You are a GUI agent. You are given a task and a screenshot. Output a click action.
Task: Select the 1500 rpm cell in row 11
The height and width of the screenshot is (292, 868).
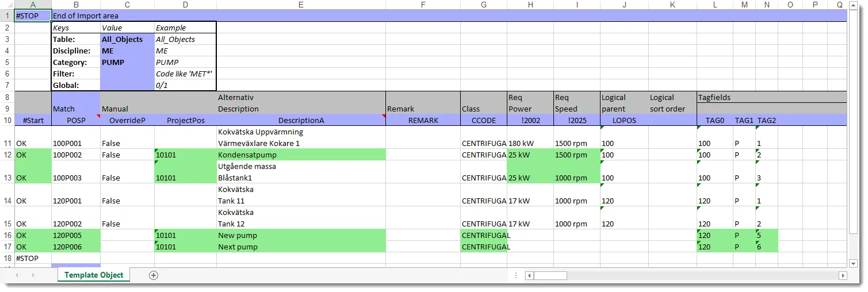tap(577, 137)
